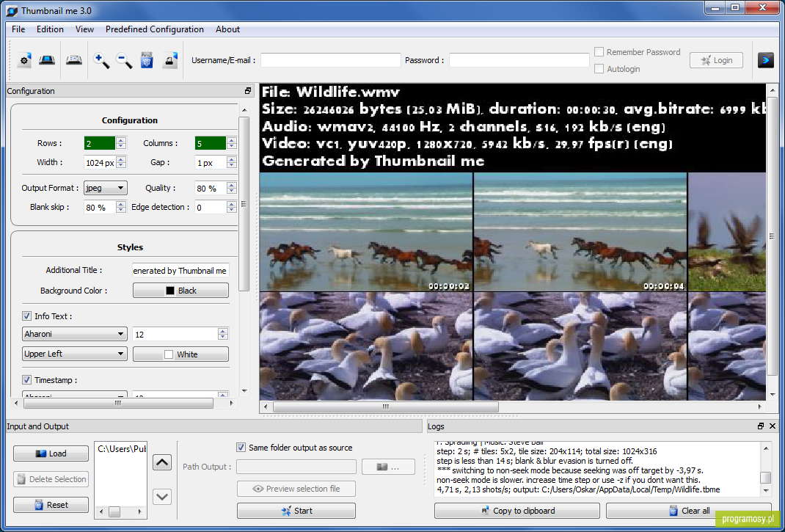Click the blue-screen scanner icon in the toolbar
The height and width of the screenshot is (532, 785).
tap(47, 61)
